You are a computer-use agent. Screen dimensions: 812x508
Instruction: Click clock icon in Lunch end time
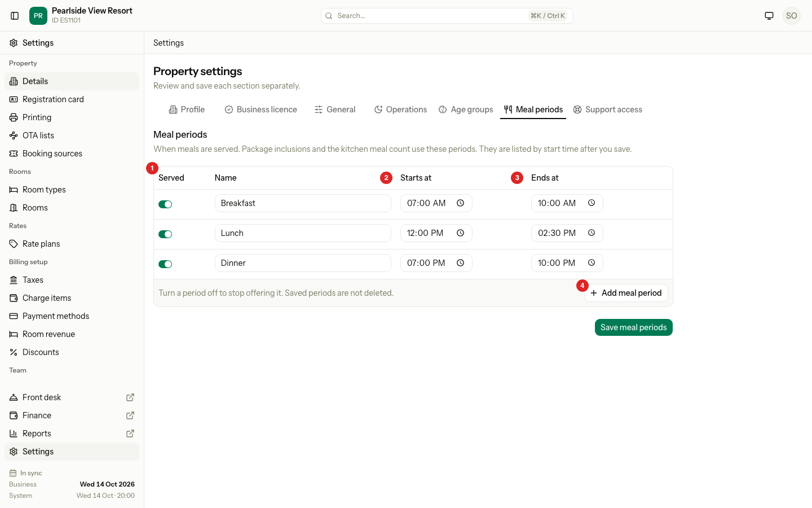[x=592, y=233]
